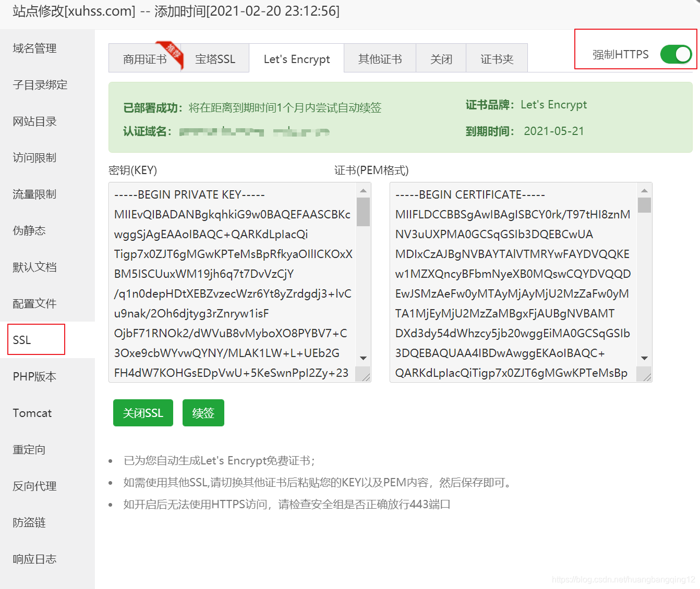Click note about pasting KEY and PEM
Image resolution: width=700 pixels, height=589 pixels.
click(x=318, y=483)
